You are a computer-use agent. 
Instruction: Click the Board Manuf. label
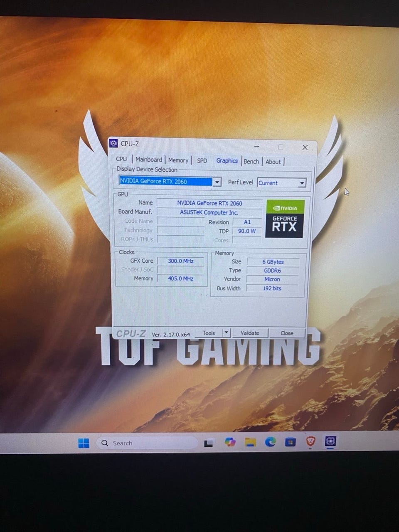point(135,212)
